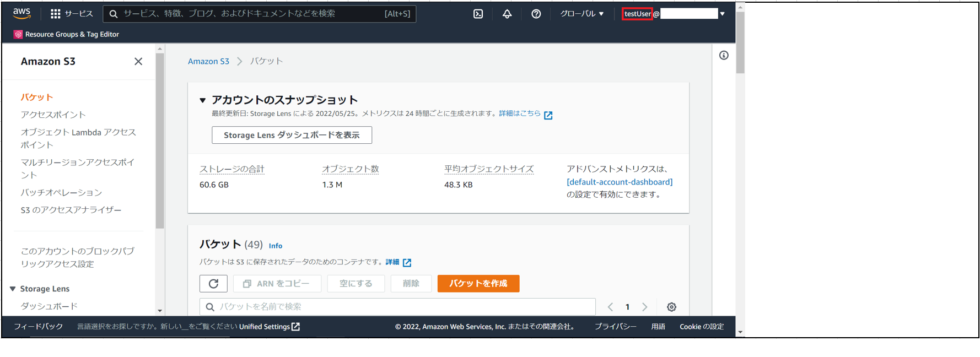Focus the バケットを名前で検索 field

[397, 307]
